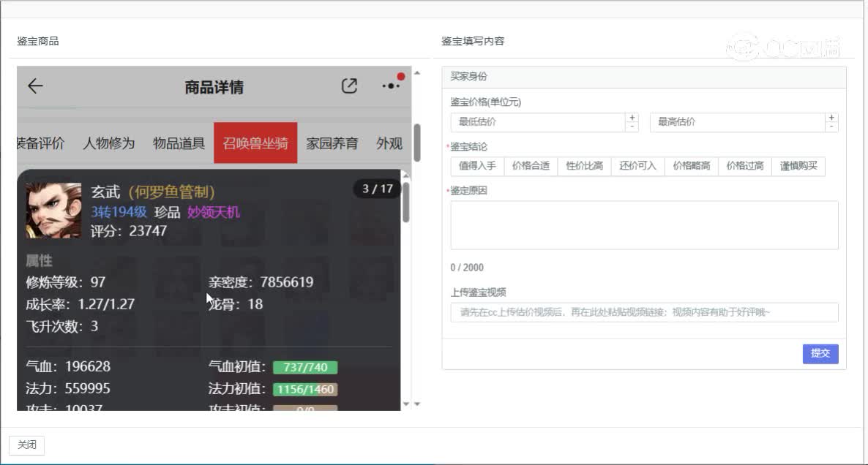Select the 值得入手 conclusion option
This screenshot has height=465, width=868.
pyautogui.click(x=476, y=166)
